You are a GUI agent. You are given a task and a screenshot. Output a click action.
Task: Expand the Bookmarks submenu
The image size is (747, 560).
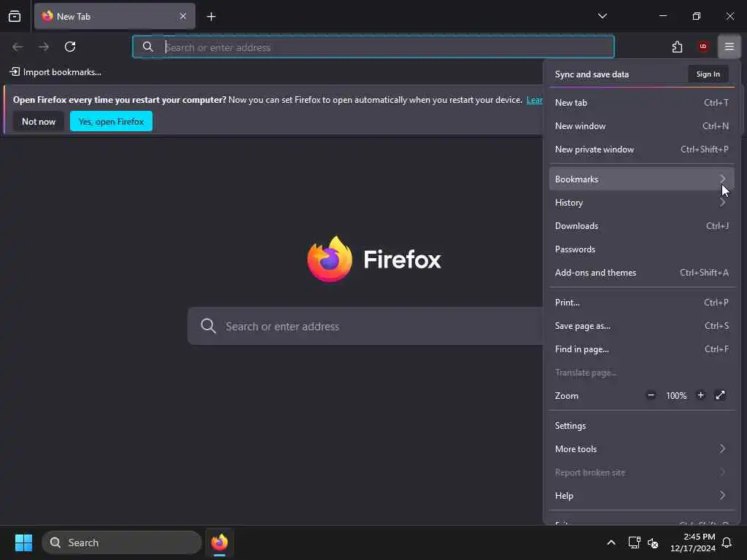click(641, 179)
